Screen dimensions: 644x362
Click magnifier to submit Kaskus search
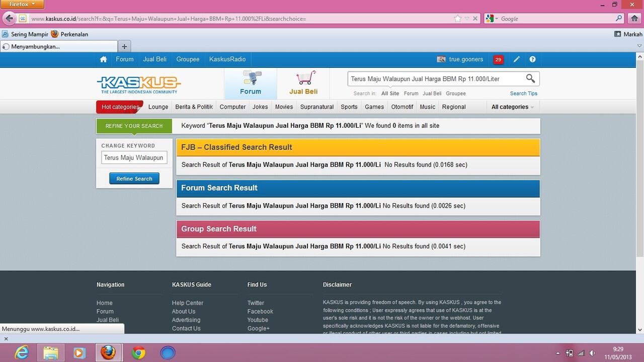click(530, 78)
